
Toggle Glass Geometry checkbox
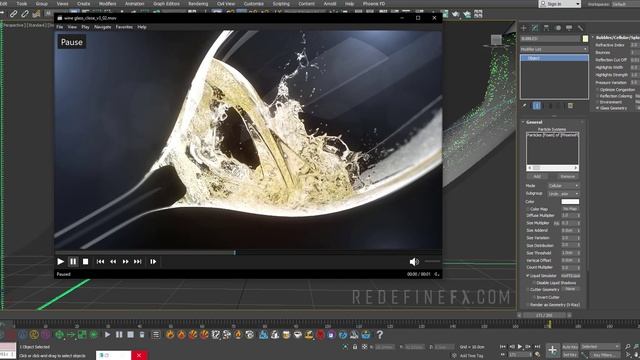pos(598,108)
